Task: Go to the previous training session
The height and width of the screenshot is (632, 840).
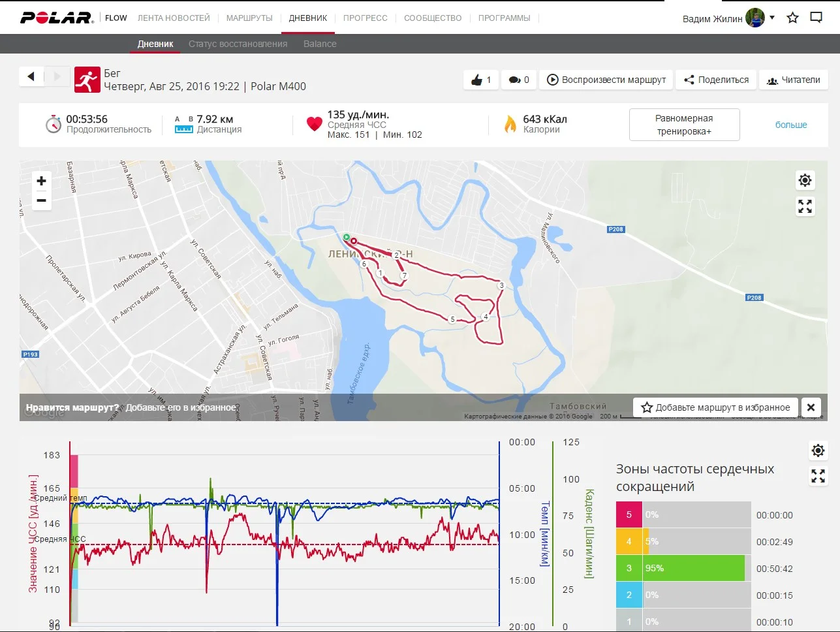Action: pyautogui.click(x=31, y=76)
